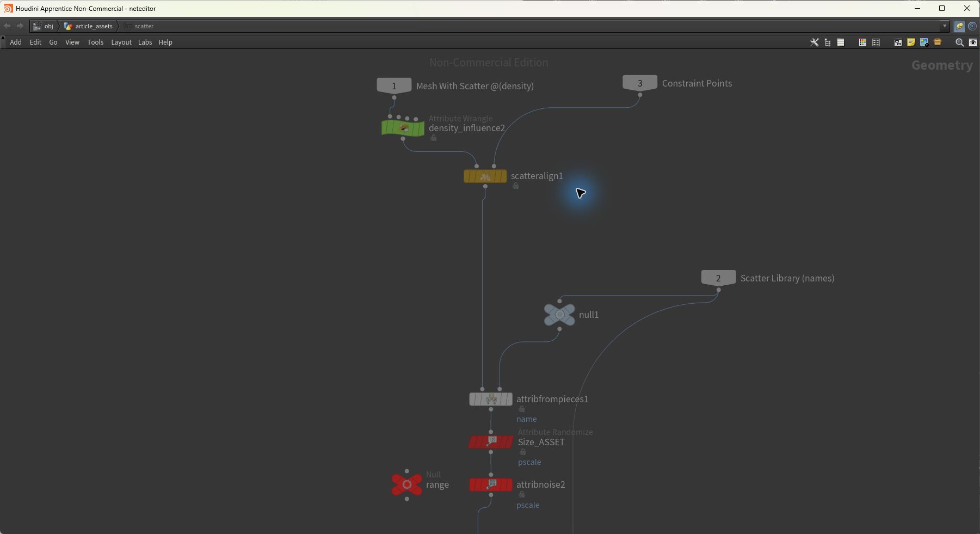Select the Size_ASSET randomize node
This screenshot has width=980, height=534.
click(x=491, y=442)
